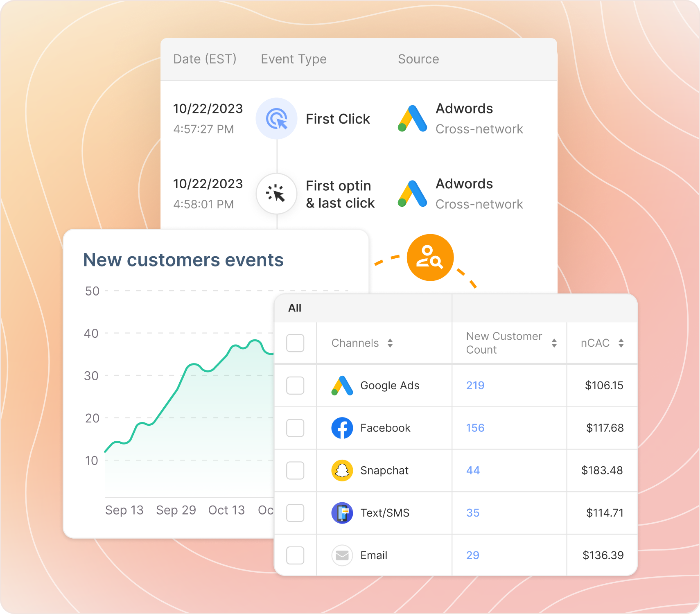Screen dimensions: 700x614
Task: Tick the Email row checkbox
Action: pyautogui.click(x=295, y=555)
